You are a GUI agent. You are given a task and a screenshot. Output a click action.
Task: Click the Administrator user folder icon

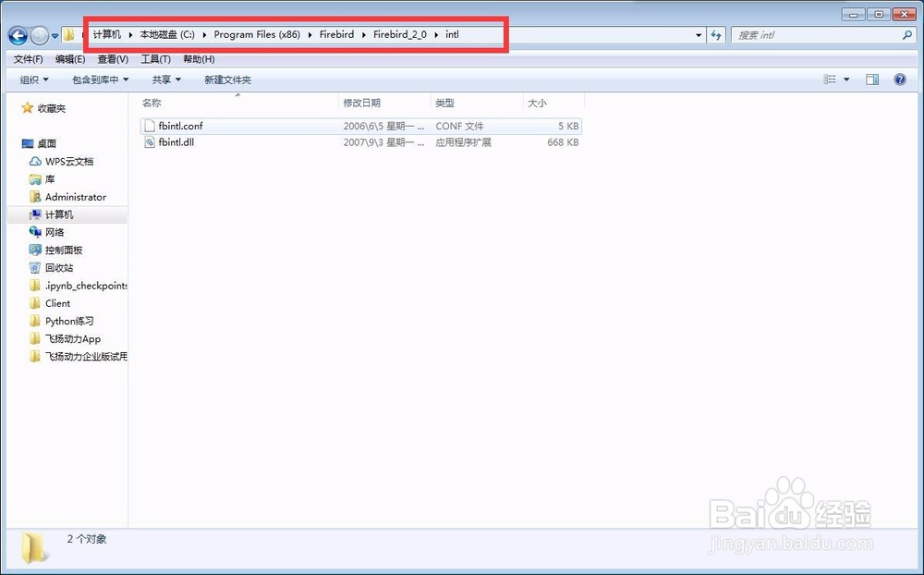click(x=35, y=197)
